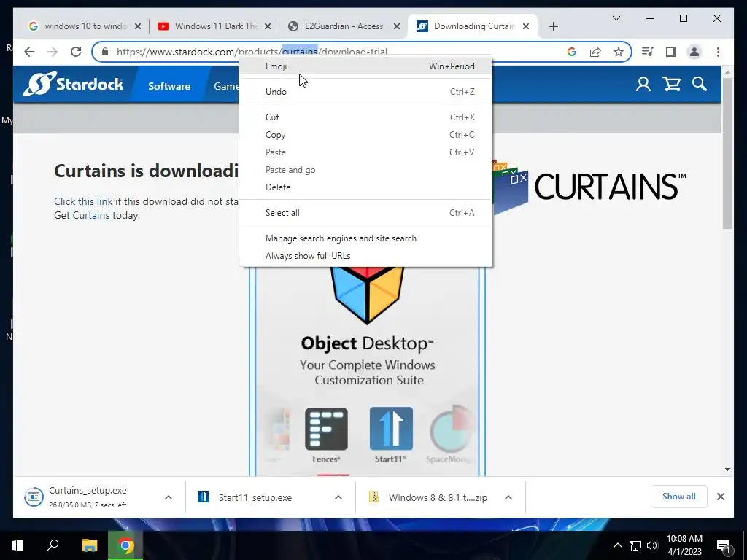Image resolution: width=747 pixels, height=560 pixels.
Task: Open the Curtains_setup.exe download item
Action: click(88, 497)
